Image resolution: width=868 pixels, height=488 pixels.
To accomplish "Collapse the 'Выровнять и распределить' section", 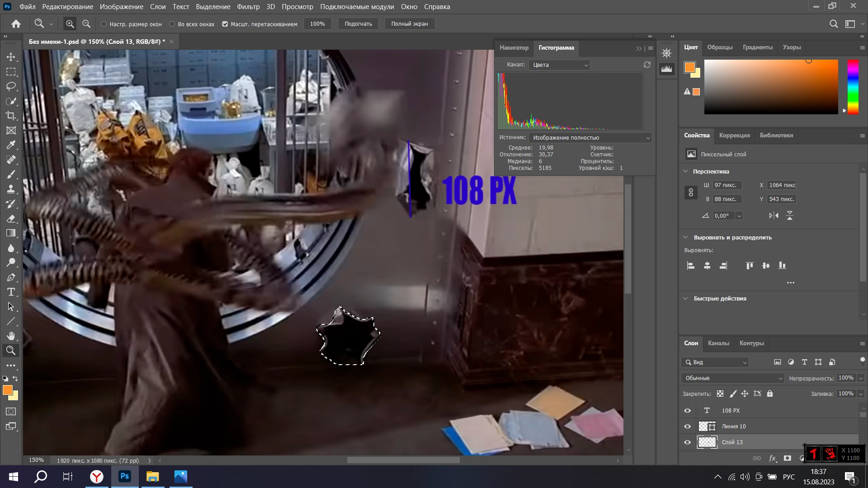I will click(x=685, y=237).
